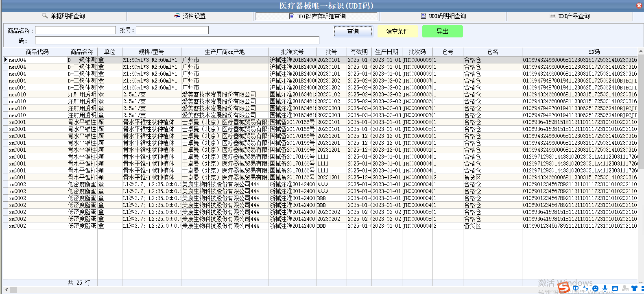
Task: Click the 查询 search button
Action: click(353, 31)
